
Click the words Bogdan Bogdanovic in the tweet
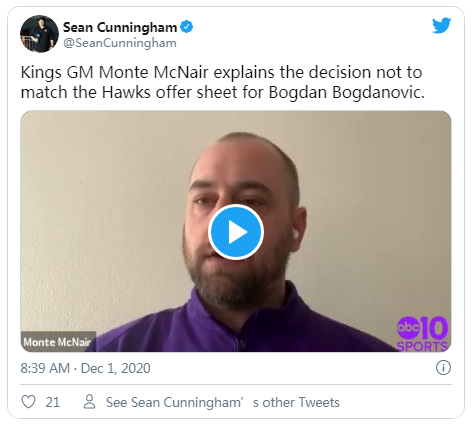coord(346,92)
